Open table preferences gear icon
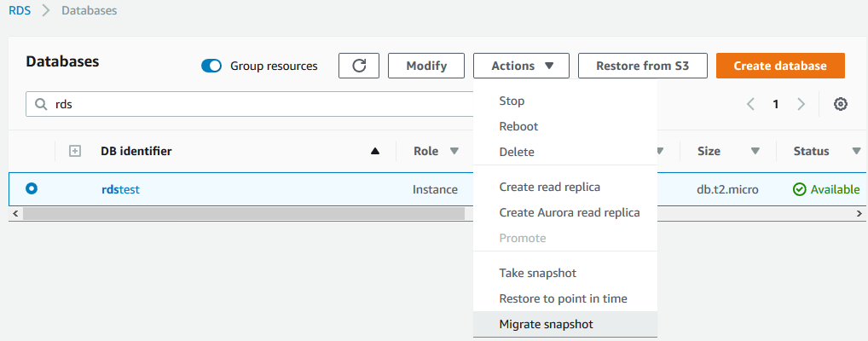868x341 pixels. click(x=840, y=104)
